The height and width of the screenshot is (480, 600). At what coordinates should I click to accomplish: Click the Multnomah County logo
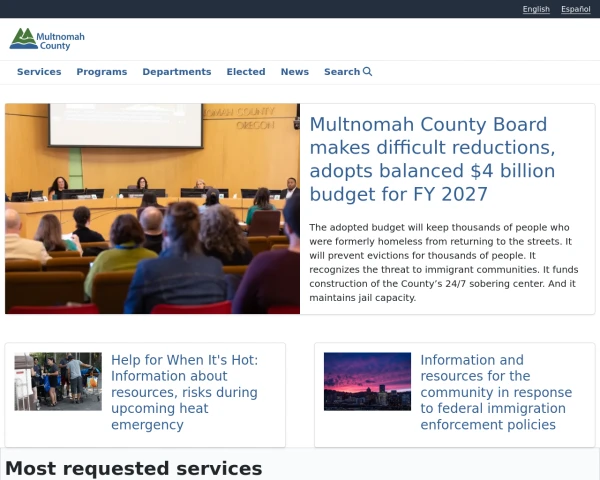(47, 39)
